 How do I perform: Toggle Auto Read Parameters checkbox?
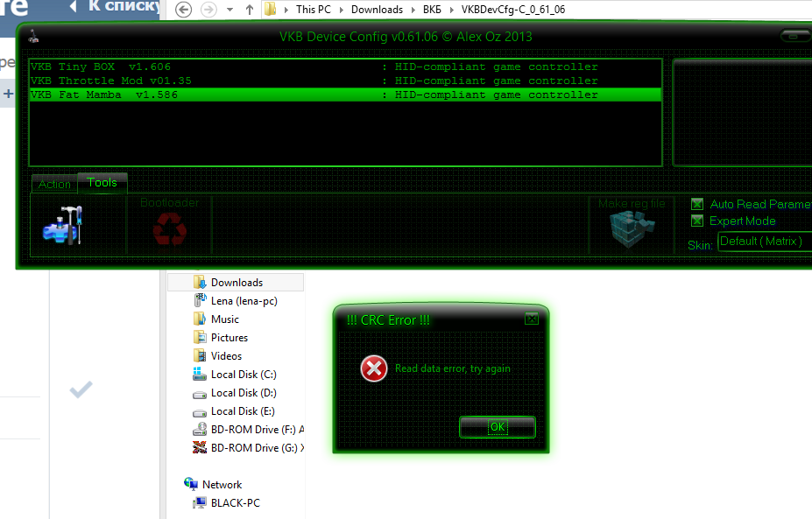697,204
